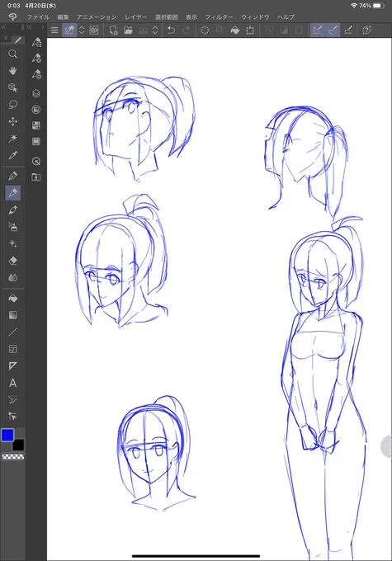Open the Layer palette stack icon

coord(36,93)
